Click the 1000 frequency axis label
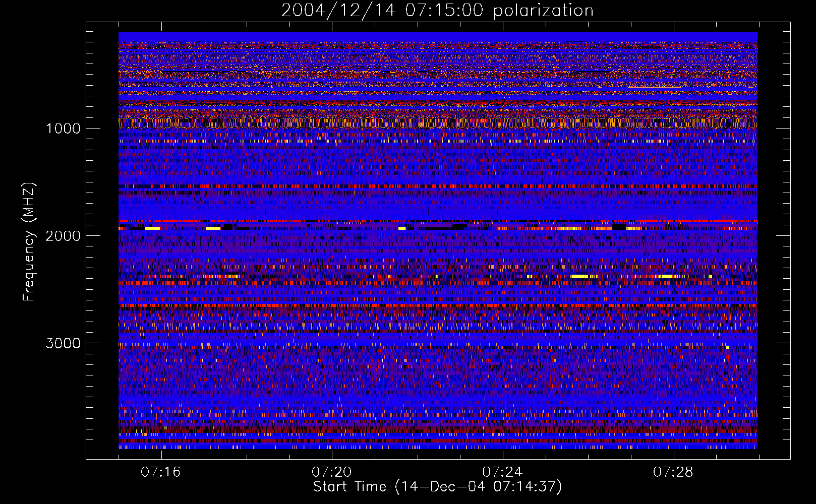The height and width of the screenshot is (504, 816). click(x=63, y=129)
